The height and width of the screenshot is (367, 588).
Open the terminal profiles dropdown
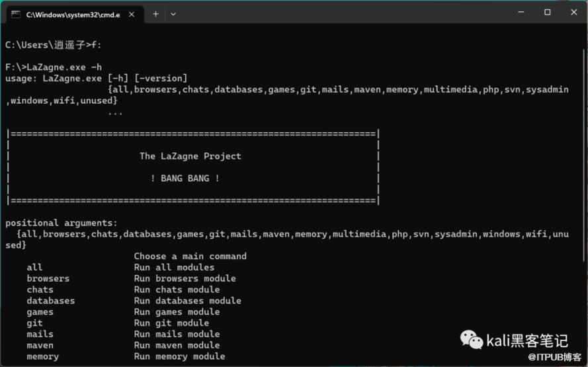coord(173,15)
